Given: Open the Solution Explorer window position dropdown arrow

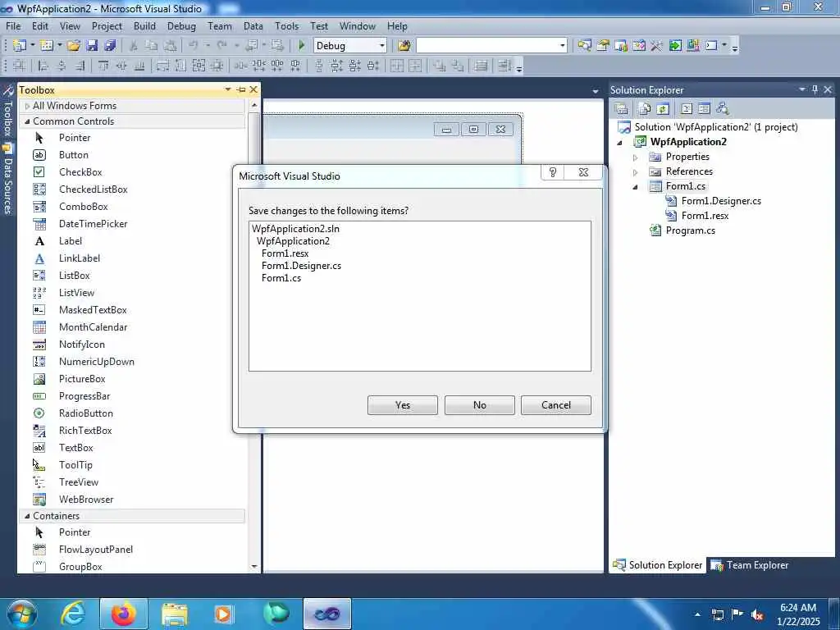Looking at the screenshot, I should [802, 89].
